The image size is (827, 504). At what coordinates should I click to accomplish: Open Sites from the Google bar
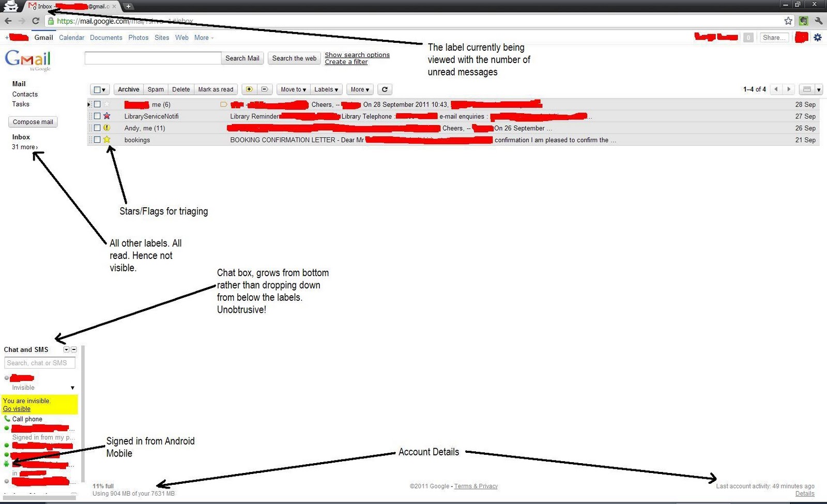click(x=162, y=38)
